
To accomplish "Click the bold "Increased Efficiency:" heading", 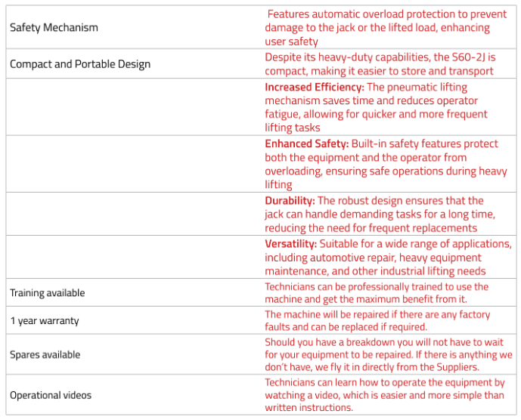I will (x=314, y=88).
